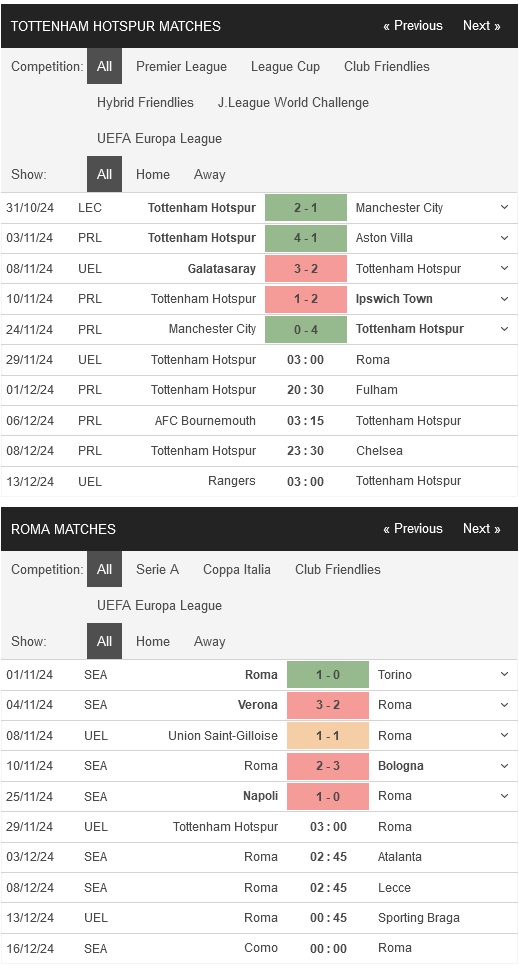Screen dimensions: 519x971
Task: Expand the Napoli vs Roma match chevron
Action: pyautogui.click(x=504, y=796)
